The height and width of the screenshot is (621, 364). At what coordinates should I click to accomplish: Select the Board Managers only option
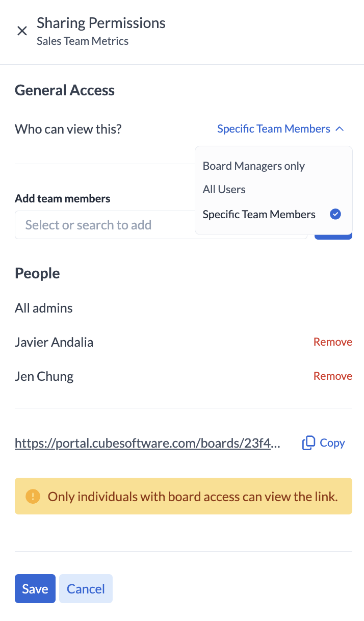[x=254, y=166]
